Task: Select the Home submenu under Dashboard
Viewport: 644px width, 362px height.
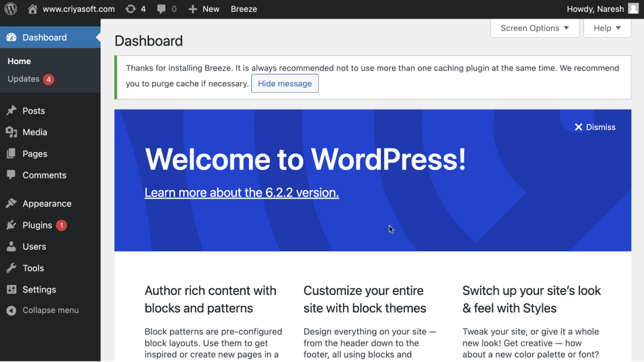Action: pos(19,61)
